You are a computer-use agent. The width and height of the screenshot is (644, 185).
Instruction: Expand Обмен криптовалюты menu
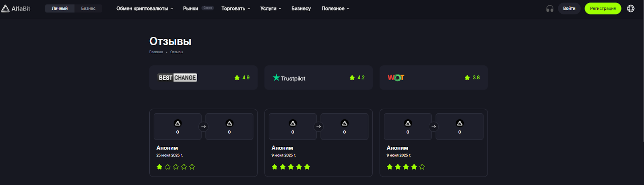(x=145, y=8)
